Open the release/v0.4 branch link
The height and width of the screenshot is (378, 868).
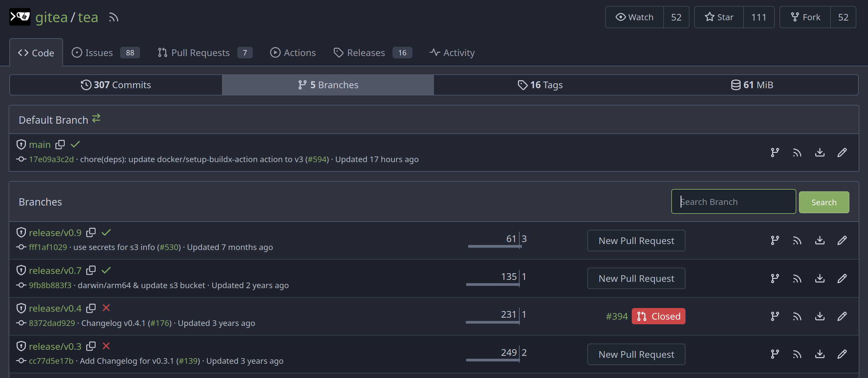pos(55,308)
